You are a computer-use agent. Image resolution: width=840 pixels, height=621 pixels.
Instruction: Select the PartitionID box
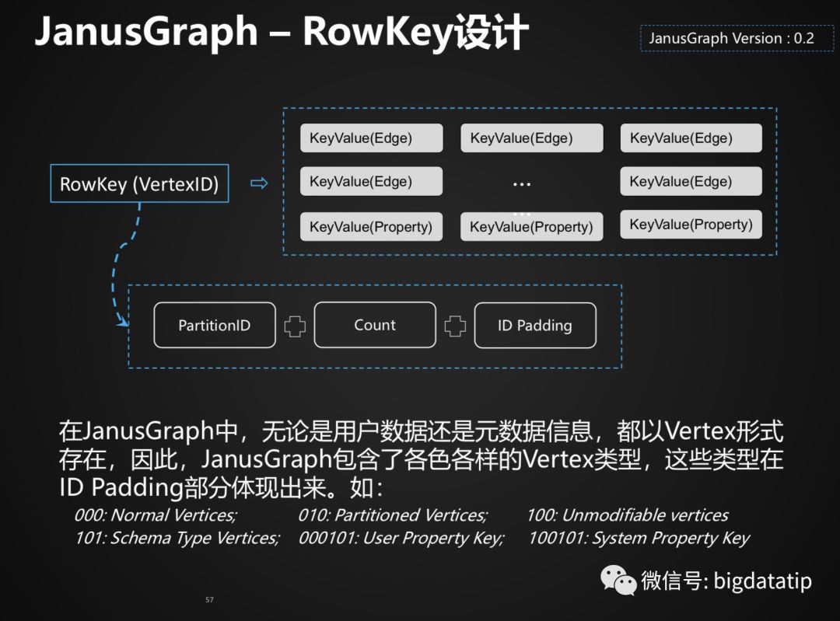click(215, 326)
